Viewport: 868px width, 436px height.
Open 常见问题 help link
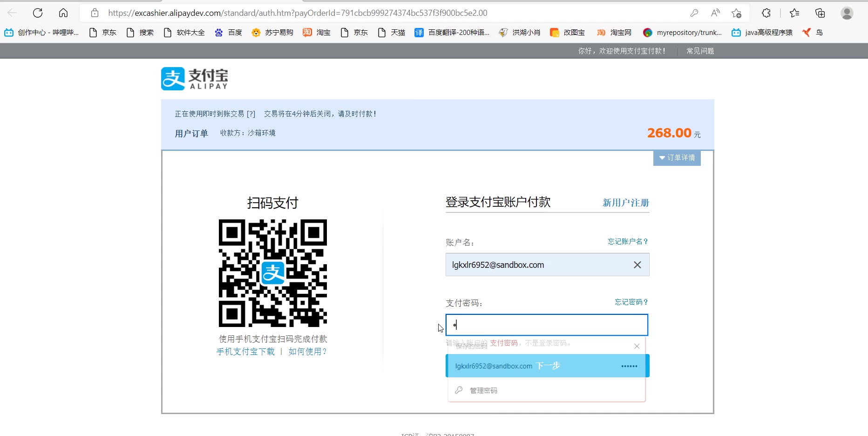click(700, 51)
